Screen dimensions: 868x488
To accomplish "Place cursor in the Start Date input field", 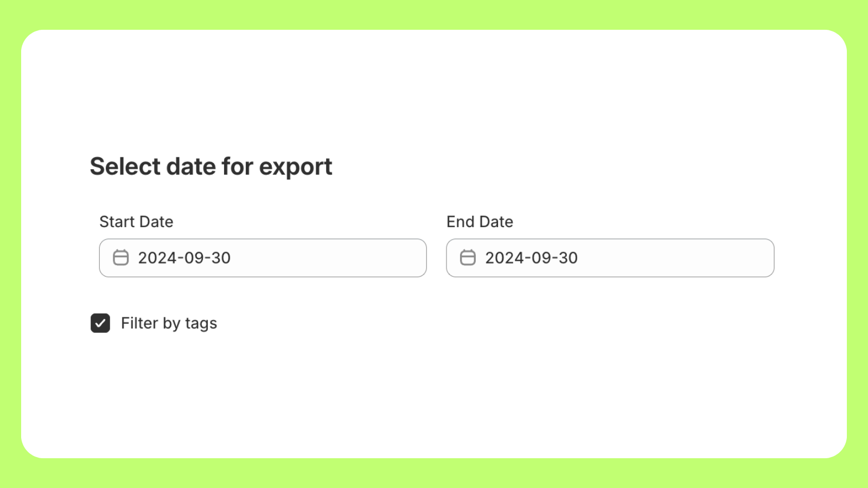I will click(271, 258).
